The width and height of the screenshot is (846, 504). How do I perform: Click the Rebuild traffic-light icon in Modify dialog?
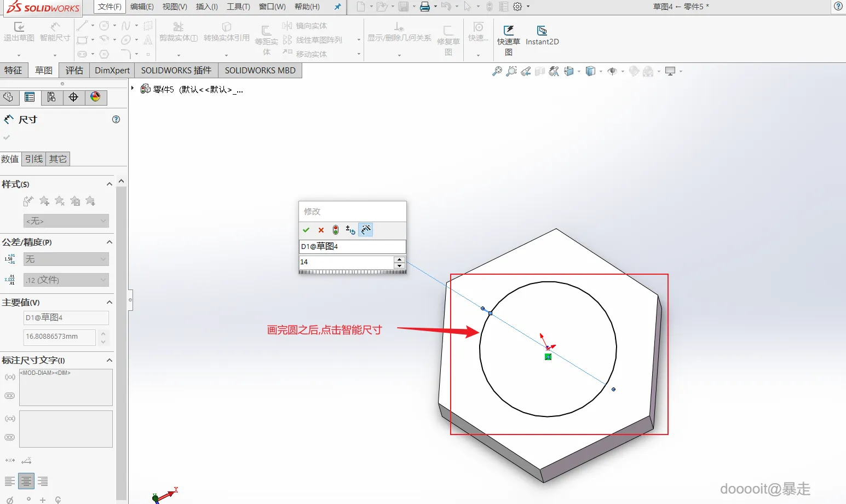click(336, 230)
